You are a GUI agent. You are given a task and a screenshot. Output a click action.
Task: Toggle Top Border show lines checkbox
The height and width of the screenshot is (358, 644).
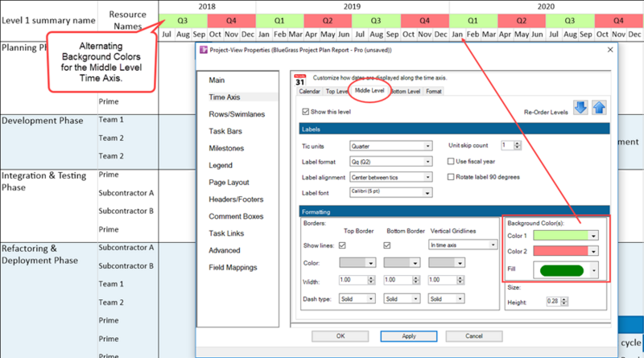click(342, 245)
